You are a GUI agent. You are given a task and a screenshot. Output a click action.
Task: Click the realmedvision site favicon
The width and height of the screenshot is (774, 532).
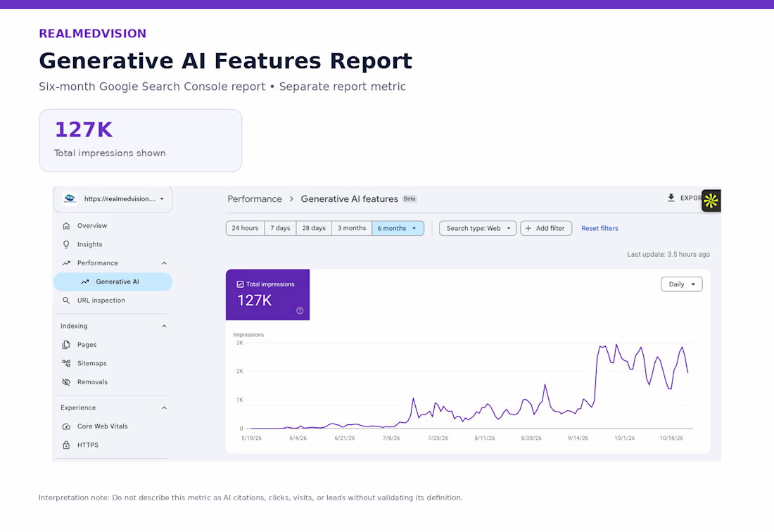70,198
